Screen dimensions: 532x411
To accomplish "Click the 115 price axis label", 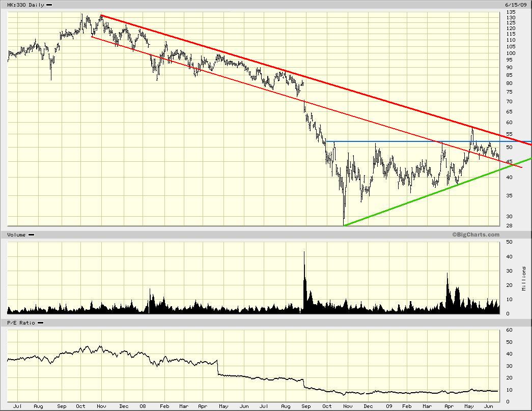I will [x=511, y=34].
